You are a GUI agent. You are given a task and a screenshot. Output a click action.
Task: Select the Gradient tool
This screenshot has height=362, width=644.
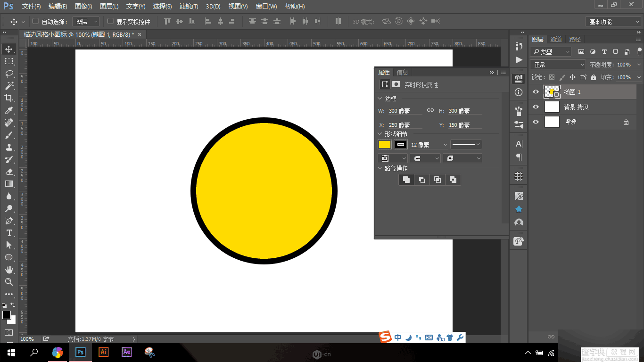point(8,184)
